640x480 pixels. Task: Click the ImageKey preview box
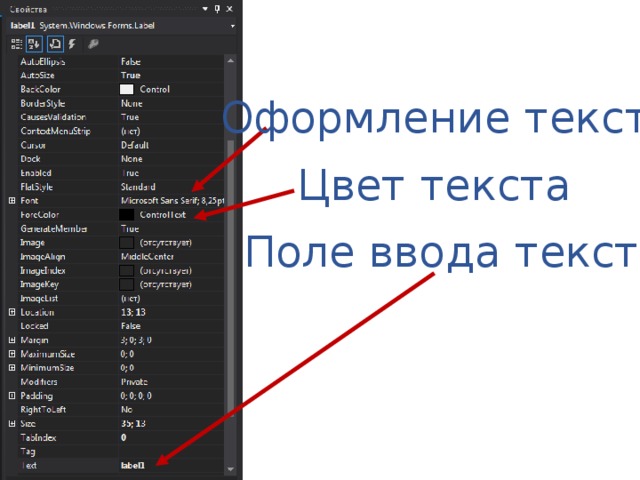(127, 284)
